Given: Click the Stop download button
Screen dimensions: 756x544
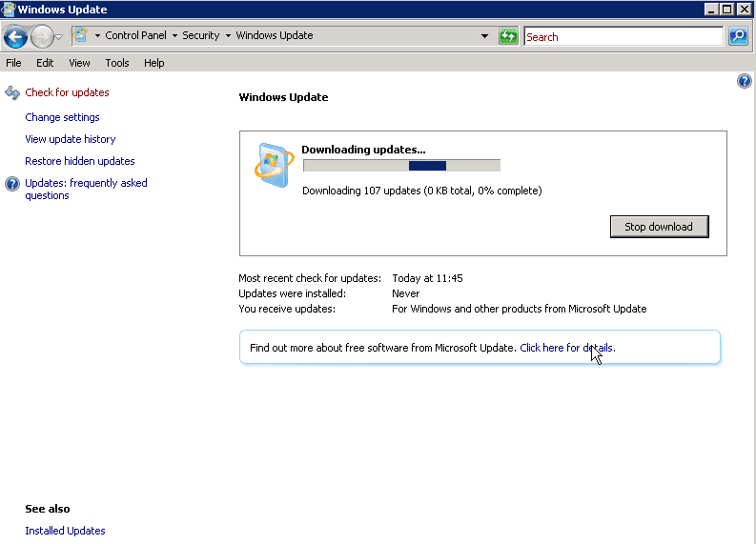Looking at the screenshot, I should (x=659, y=227).
